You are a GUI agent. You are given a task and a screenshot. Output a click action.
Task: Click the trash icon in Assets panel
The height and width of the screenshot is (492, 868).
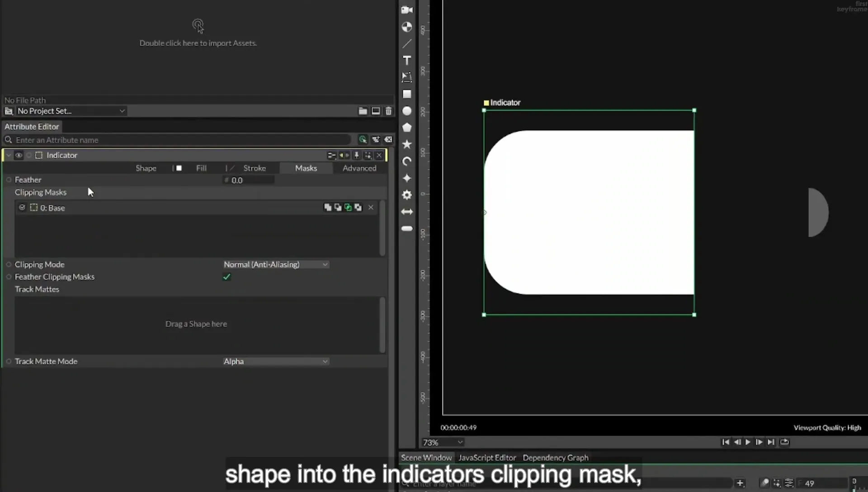(x=388, y=111)
